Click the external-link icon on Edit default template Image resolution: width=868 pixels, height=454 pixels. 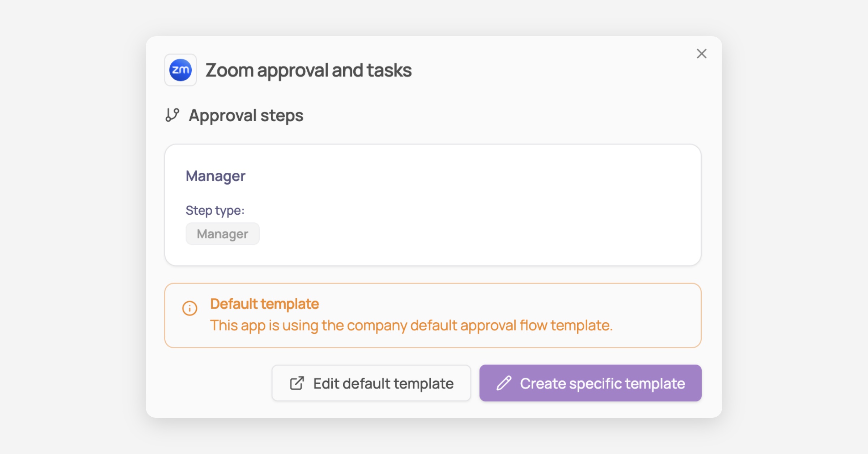pos(297,383)
